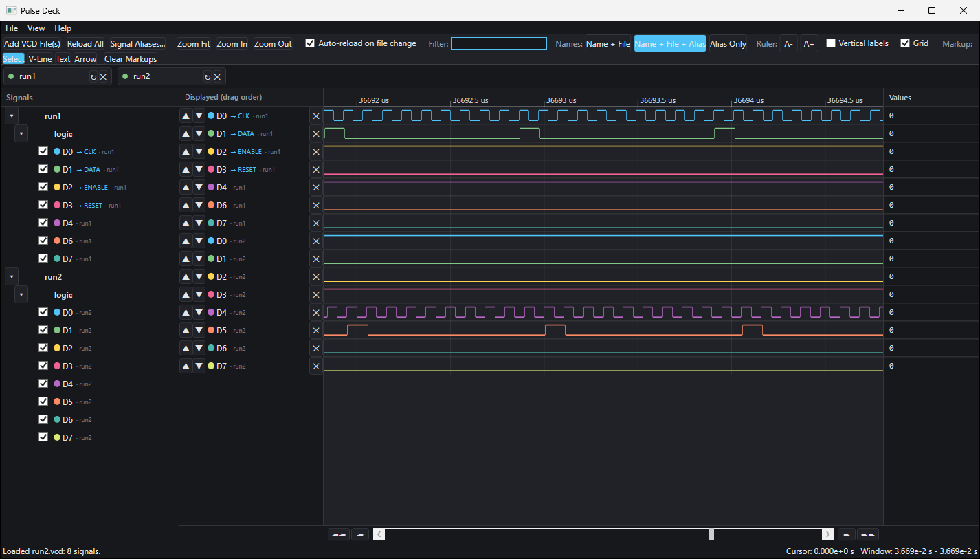Move D0 CLK run1 row up
Image resolution: width=980 pixels, height=559 pixels.
(x=186, y=116)
